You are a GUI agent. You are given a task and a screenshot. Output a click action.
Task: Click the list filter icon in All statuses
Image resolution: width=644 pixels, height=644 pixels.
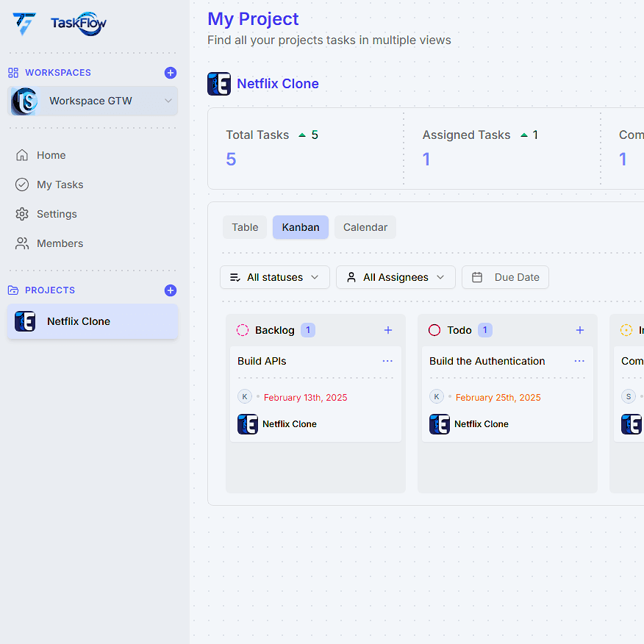235,278
